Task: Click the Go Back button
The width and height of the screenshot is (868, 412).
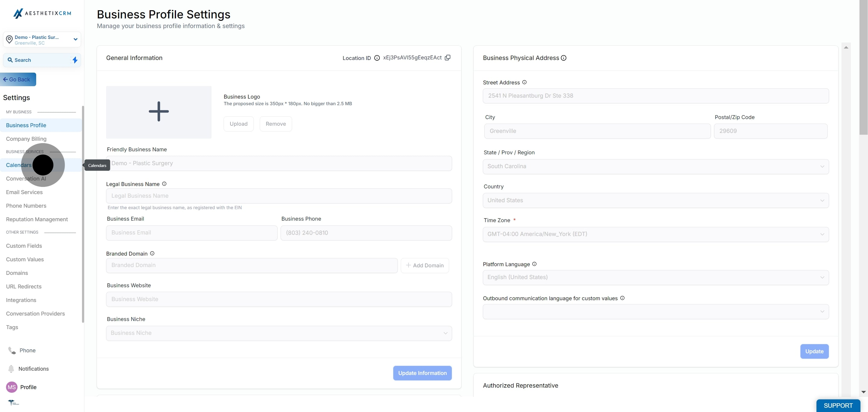Action: click(18, 80)
